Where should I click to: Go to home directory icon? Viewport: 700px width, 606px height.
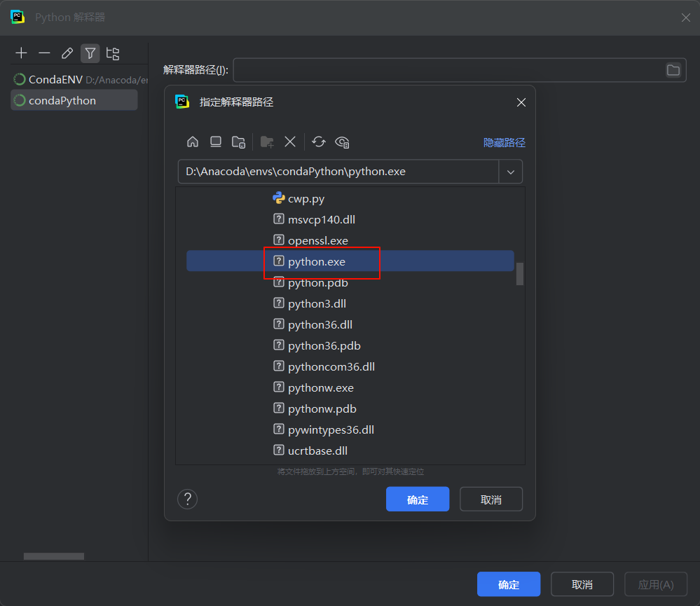pos(193,142)
